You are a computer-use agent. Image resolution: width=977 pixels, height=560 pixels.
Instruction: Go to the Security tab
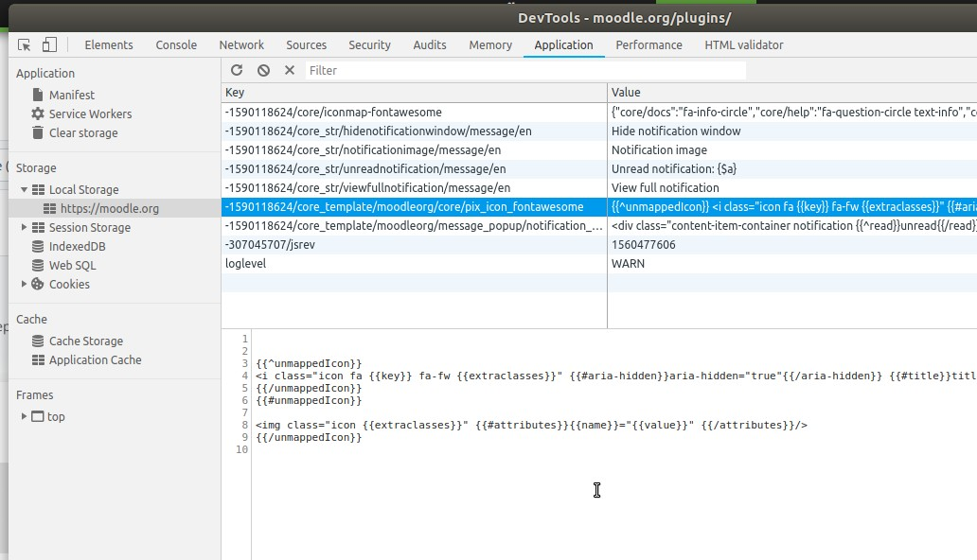point(369,44)
